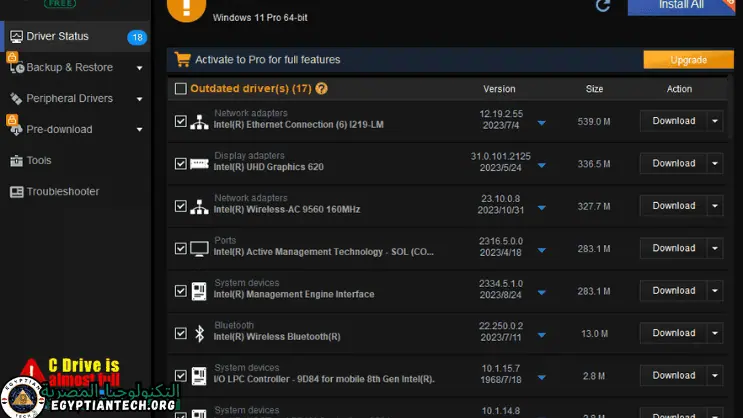Click the Size column header

(594, 89)
